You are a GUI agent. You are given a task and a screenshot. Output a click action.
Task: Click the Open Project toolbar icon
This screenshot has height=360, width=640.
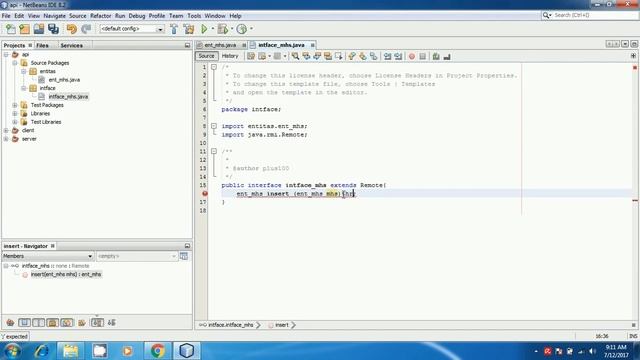coord(39,29)
